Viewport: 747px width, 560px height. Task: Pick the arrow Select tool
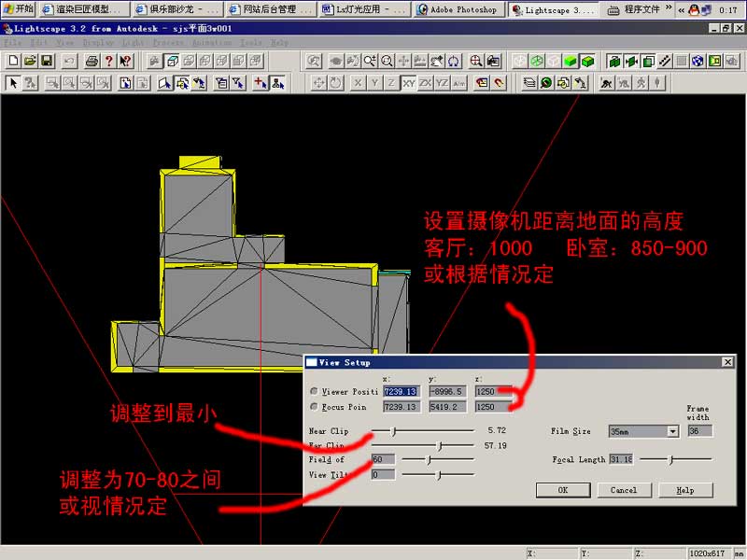13,83
